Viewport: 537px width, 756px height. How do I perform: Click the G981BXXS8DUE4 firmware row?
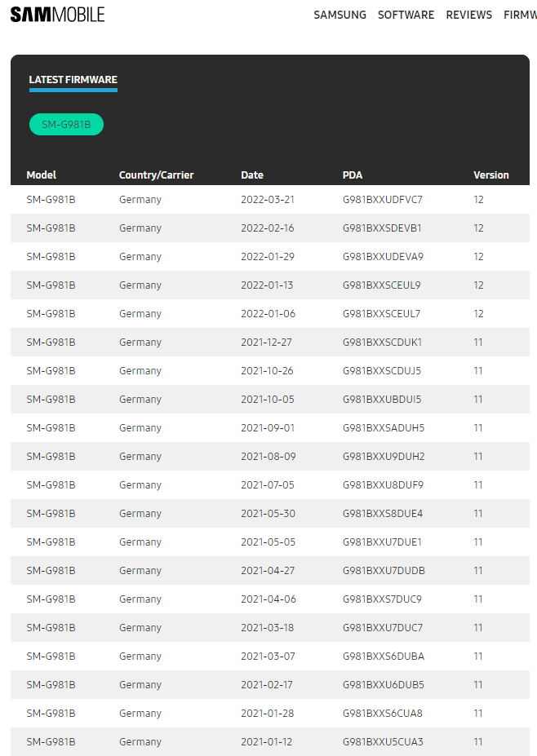click(x=270, y=514)
